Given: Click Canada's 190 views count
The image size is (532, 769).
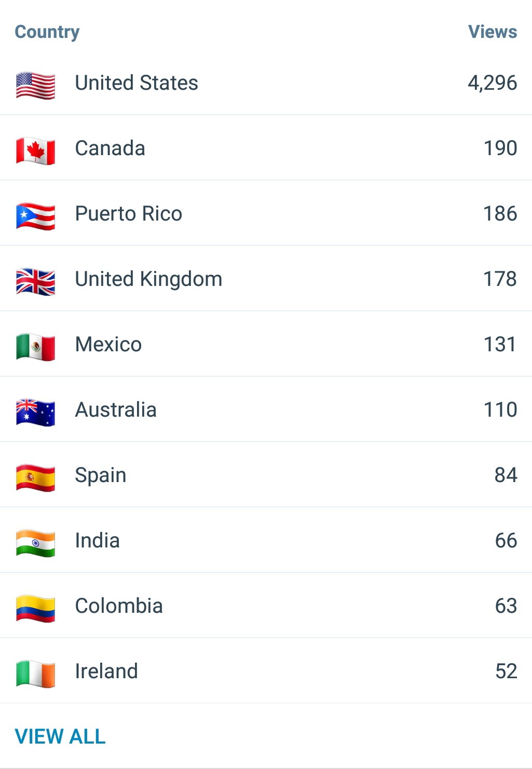Looking at the screenshot, I should (x=500, y=148).
